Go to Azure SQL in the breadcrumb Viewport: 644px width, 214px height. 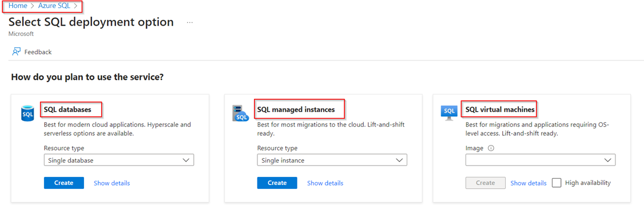click(x=54, y=6)
